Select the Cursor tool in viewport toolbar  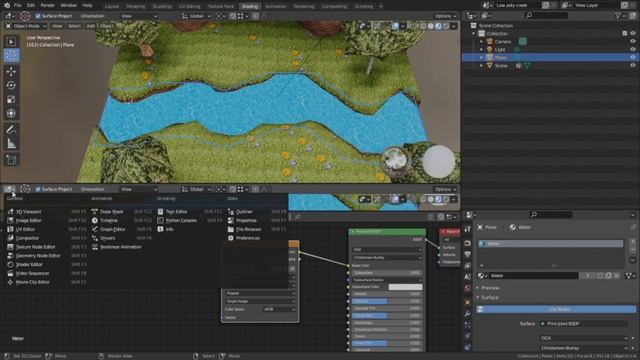(x=11, y=56)
